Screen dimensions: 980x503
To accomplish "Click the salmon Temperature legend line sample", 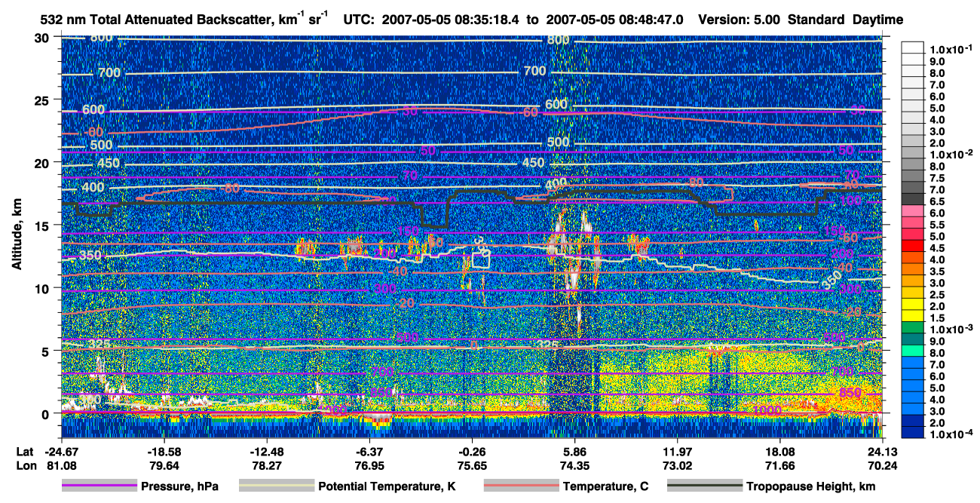I will pos(521,486).
